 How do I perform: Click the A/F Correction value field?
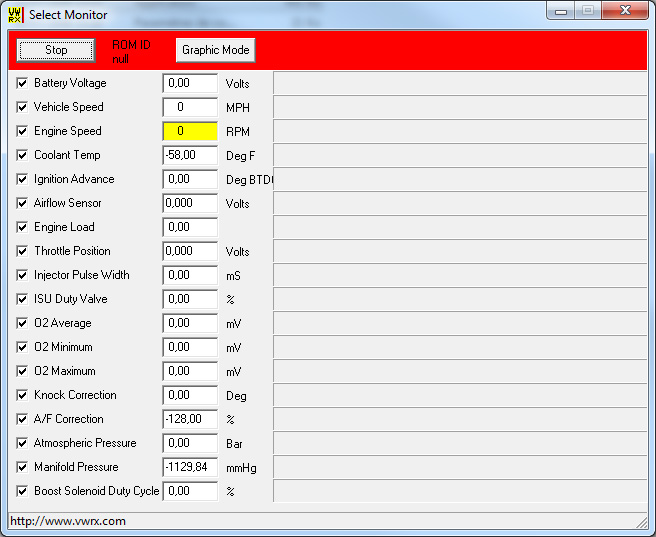[190, 419]
